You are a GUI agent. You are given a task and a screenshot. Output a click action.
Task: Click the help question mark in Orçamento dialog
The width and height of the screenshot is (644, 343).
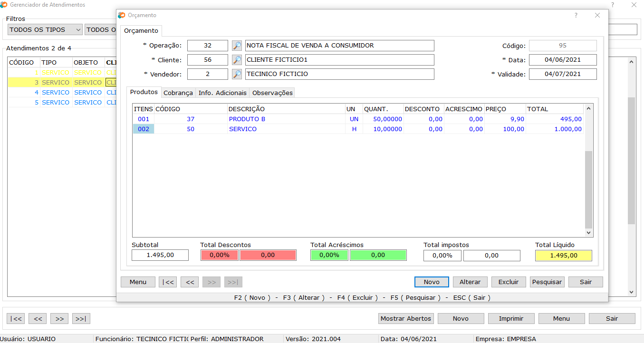576,15
